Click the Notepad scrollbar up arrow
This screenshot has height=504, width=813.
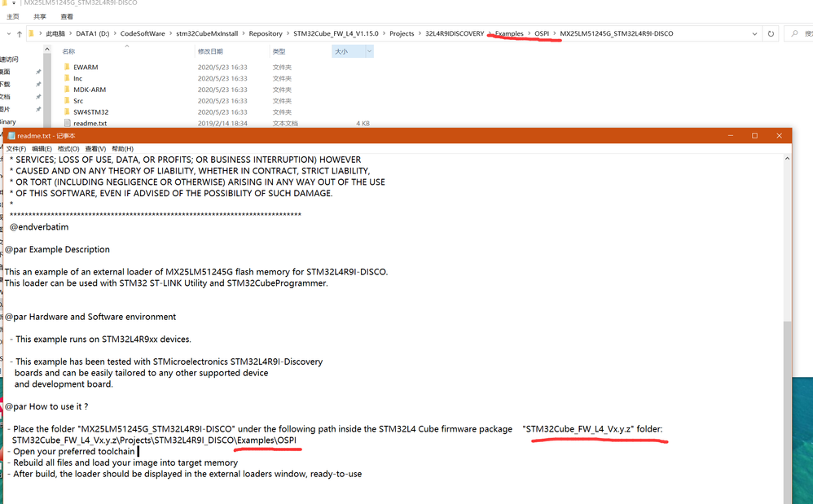pyautogui.click(x=788, y=159)
